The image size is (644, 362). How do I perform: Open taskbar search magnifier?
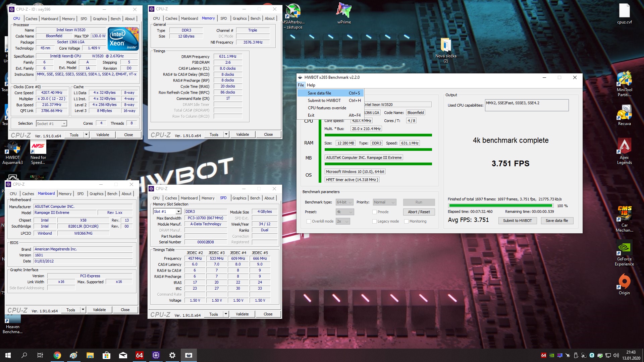(24, 355)
